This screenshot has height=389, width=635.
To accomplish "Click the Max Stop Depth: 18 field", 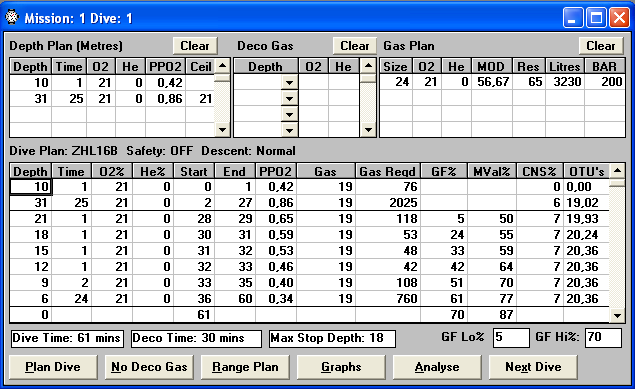I will click(332, 338).
